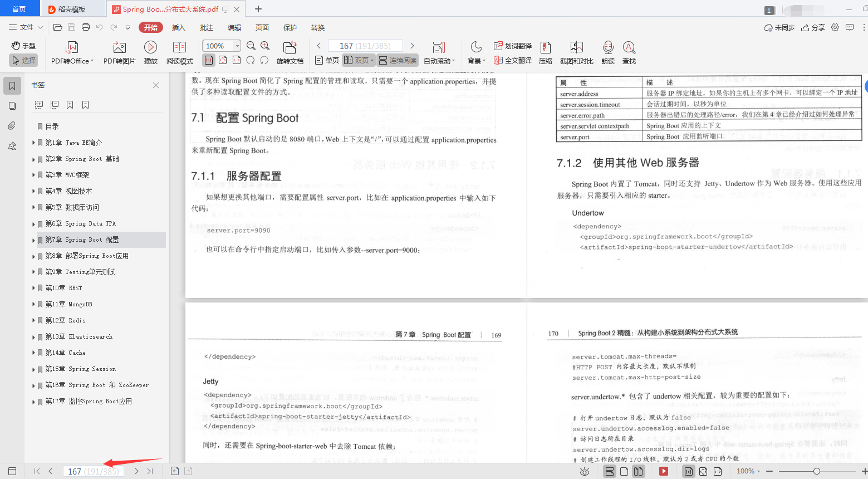This screenshot has width=868, height=479.
Task: Switch to the 插入 ribbon tab
Action: tap(178, 27)
